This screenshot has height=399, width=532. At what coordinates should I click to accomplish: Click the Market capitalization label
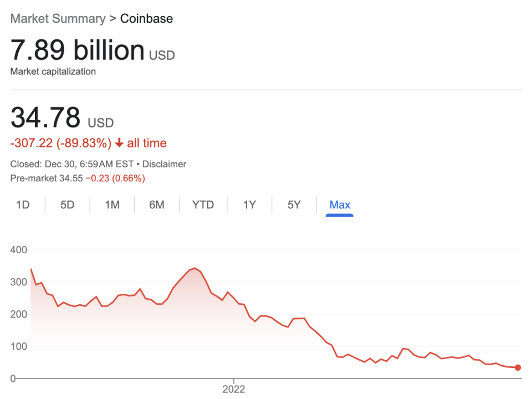pos(53,71)
